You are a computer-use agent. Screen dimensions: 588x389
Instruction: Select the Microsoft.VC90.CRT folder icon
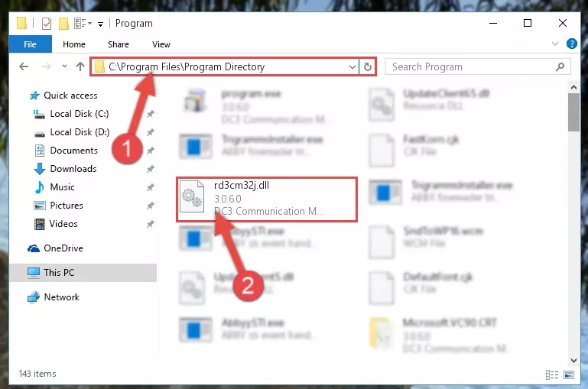(x=380, y=332)
